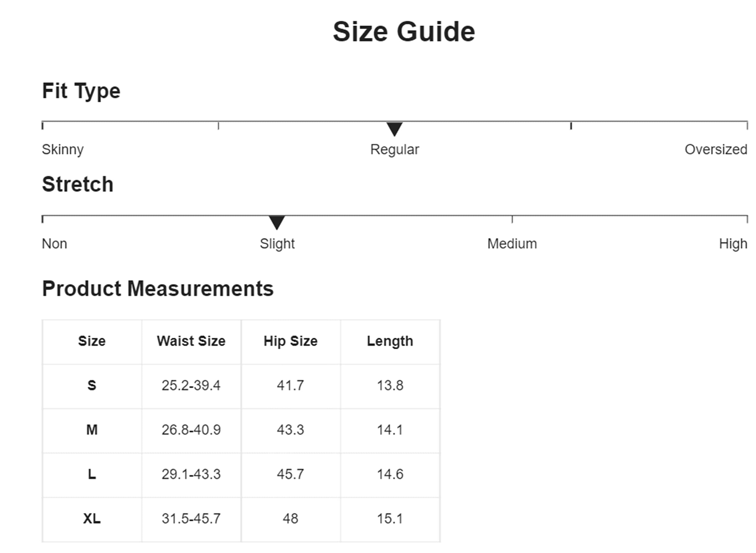Select the Skinny fit label

[x=63, y=150]
